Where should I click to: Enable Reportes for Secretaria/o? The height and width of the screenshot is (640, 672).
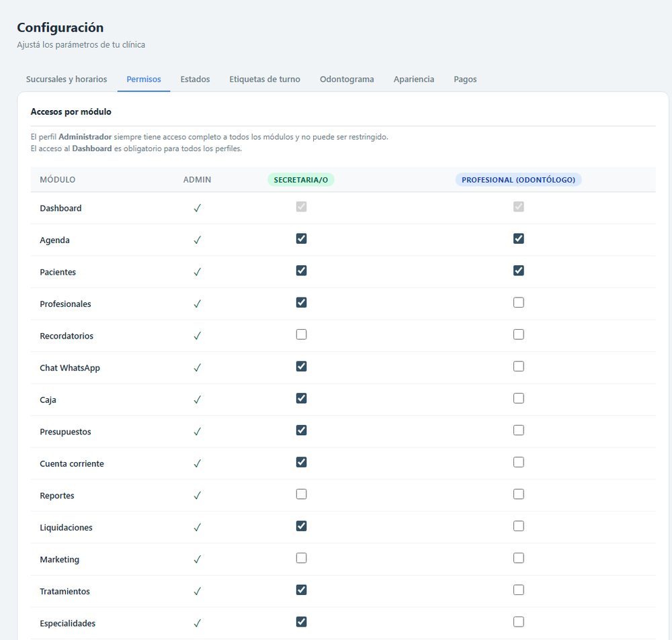(301, 494)
